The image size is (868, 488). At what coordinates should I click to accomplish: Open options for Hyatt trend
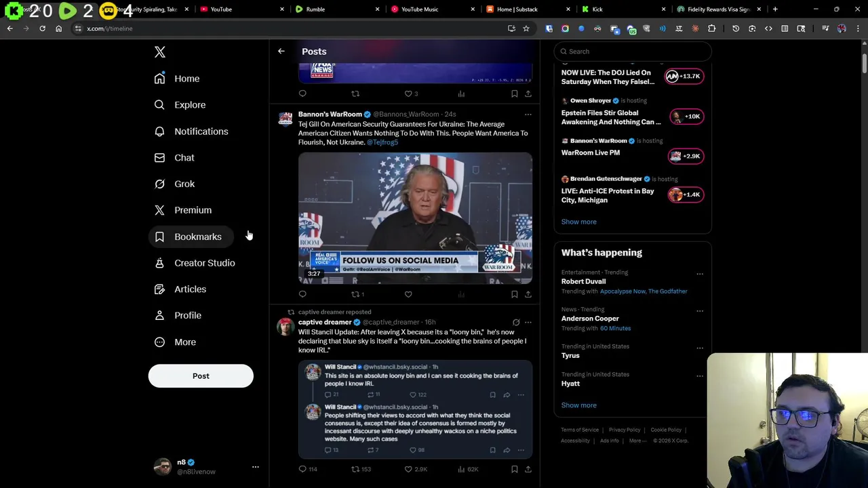[x=699, y=376]
